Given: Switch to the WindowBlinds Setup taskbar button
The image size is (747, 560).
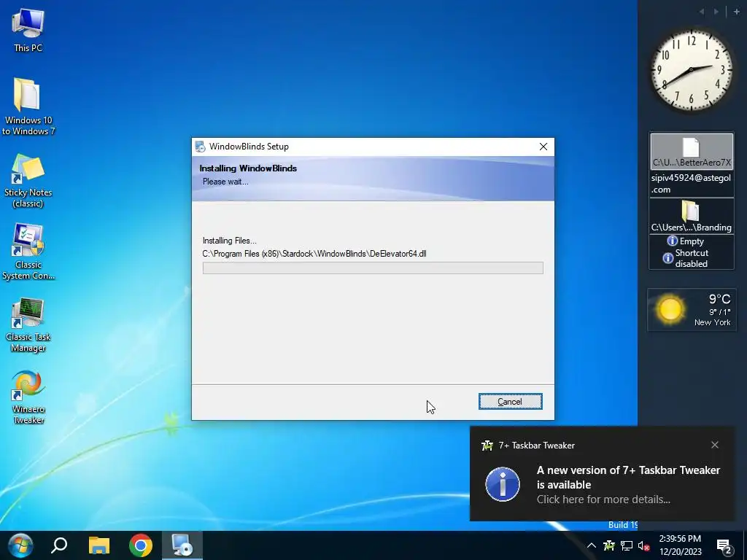Looking at the screenshot, I should pyautogui.click(x=182, y=545).
